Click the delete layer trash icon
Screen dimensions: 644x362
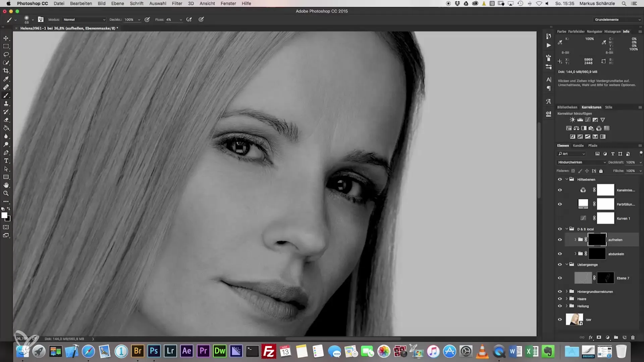click(x=633, y=338)
